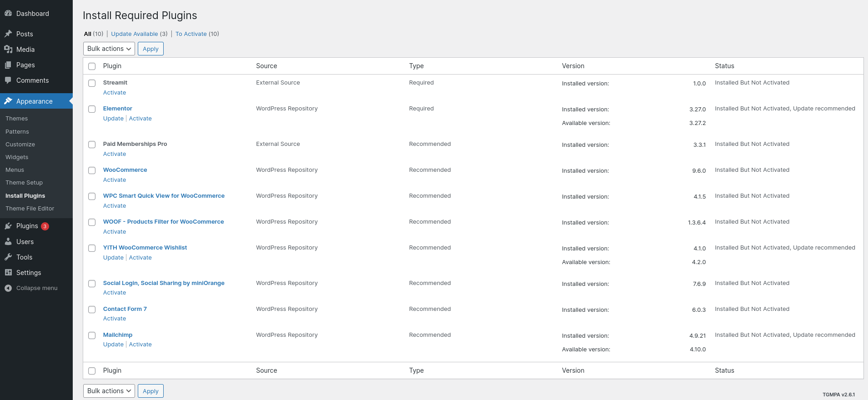
Task: Filter by To Activate plugins
Action: pos(191,34)
